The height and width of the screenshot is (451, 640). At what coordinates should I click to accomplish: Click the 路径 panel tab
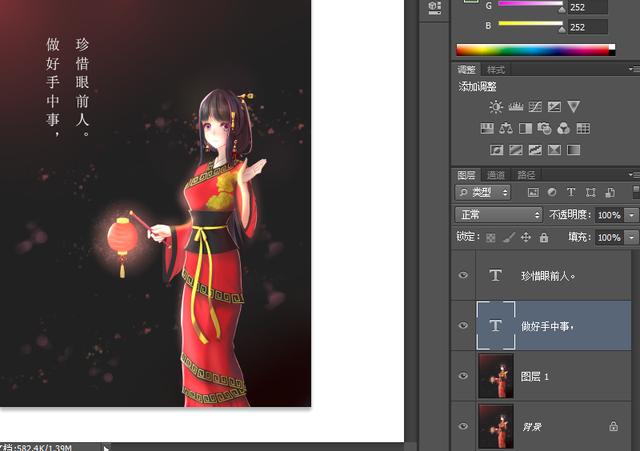coord(526,174)
